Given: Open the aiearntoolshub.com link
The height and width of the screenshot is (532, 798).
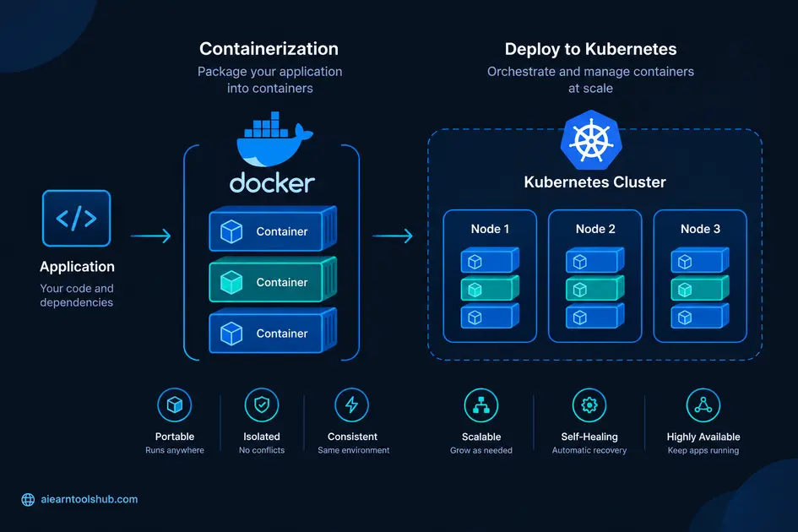Looking at the screenshot, I should tap(89, 499).
